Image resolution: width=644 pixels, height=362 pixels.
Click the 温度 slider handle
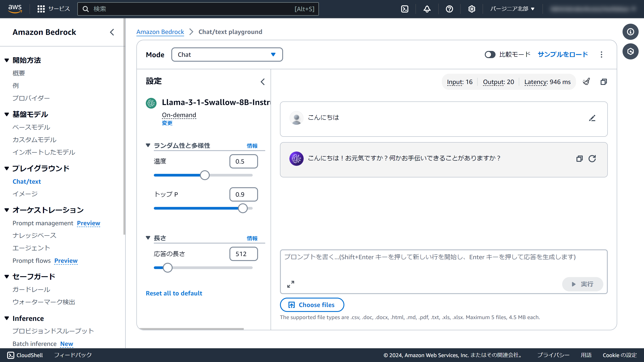[205, 175]
